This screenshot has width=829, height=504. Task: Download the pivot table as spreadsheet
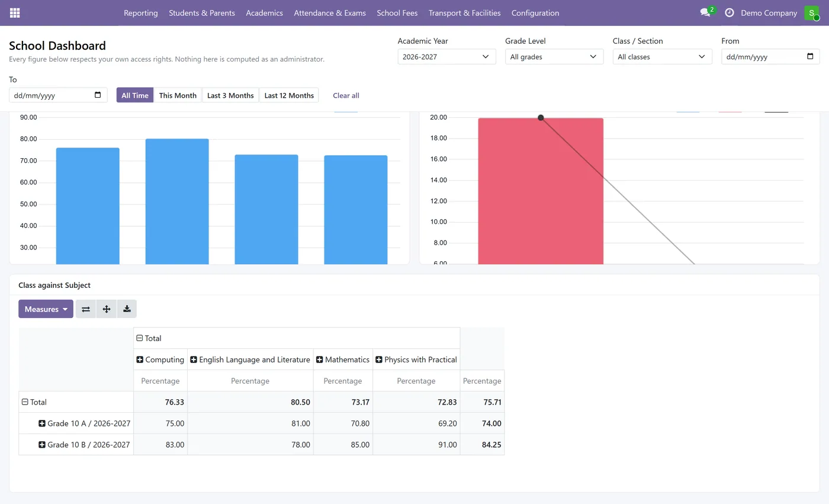point(127,309)
